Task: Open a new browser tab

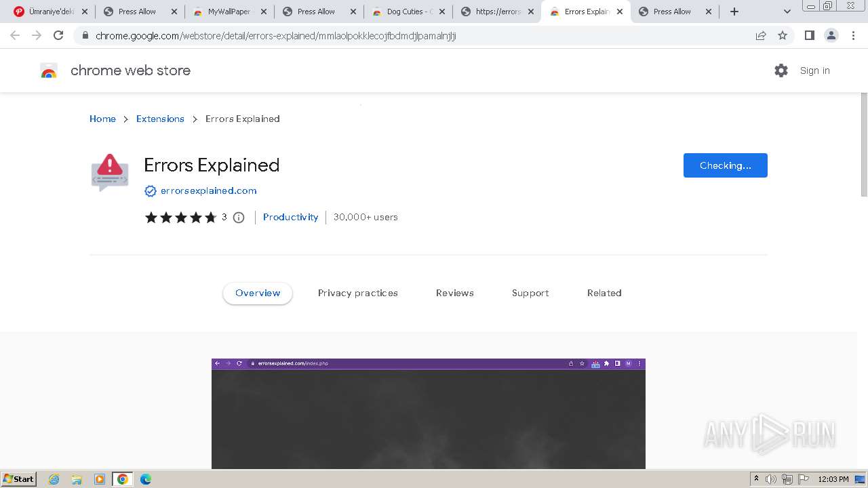Action: tap(734, 12)
